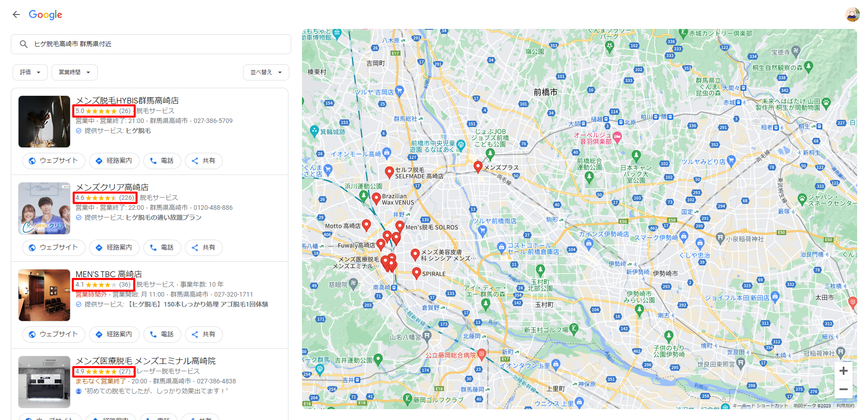
Task: Open ウェブサイト for MEN'S TBC 高崎店
Action: [x=54, y=334]
